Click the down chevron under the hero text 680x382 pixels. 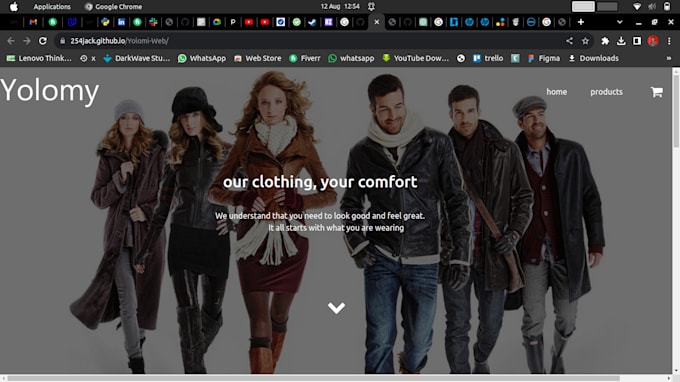336,308
